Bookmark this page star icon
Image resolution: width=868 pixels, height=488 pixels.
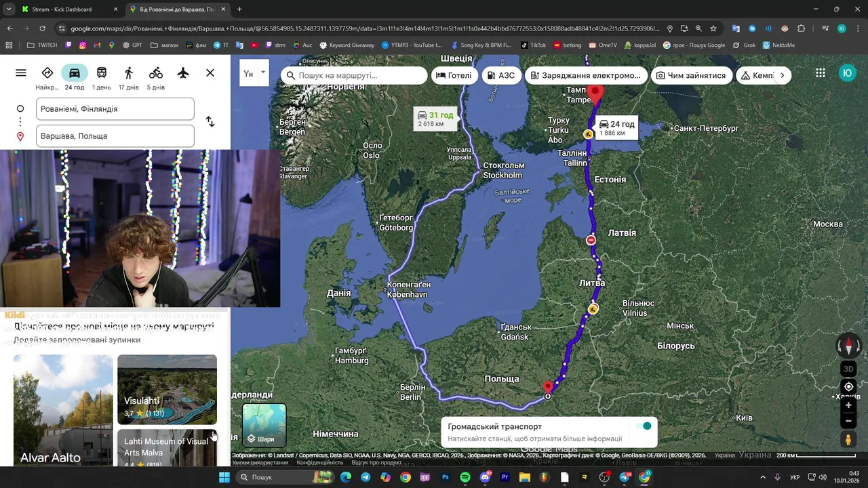(x=713, y=28)
